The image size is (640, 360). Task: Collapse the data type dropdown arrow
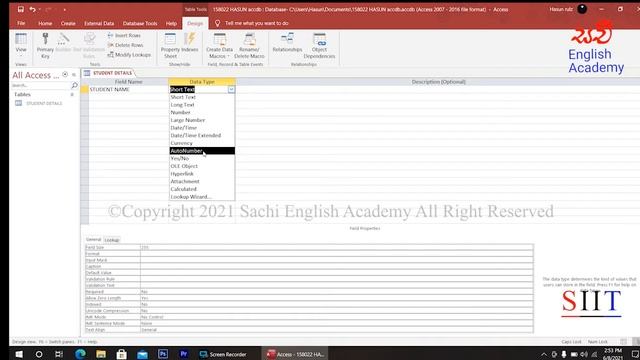pos(231,89)
